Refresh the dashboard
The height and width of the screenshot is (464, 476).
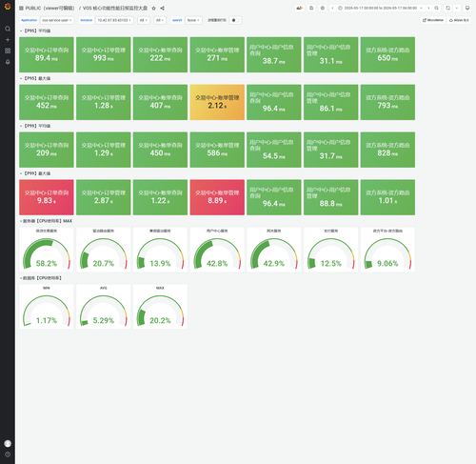[x=447, y=8]
